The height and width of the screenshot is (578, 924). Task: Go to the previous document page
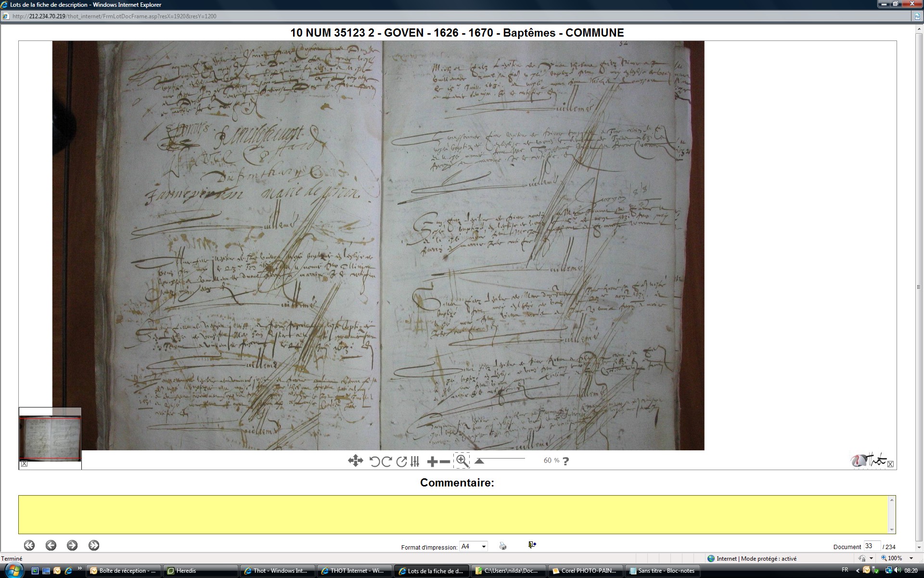51,545
